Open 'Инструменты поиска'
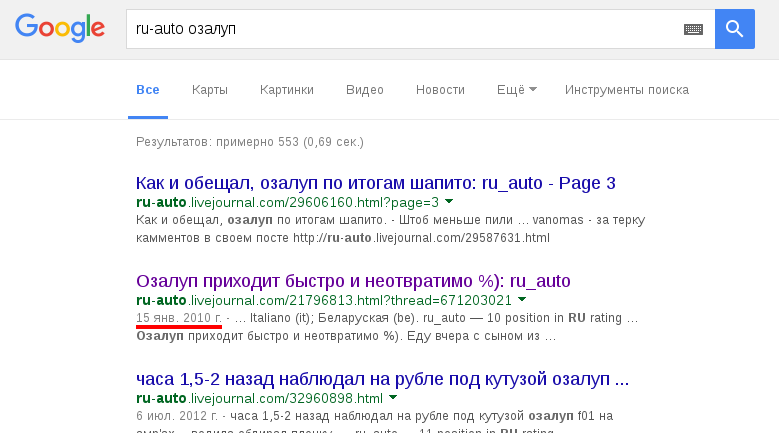 coord(626,90)
